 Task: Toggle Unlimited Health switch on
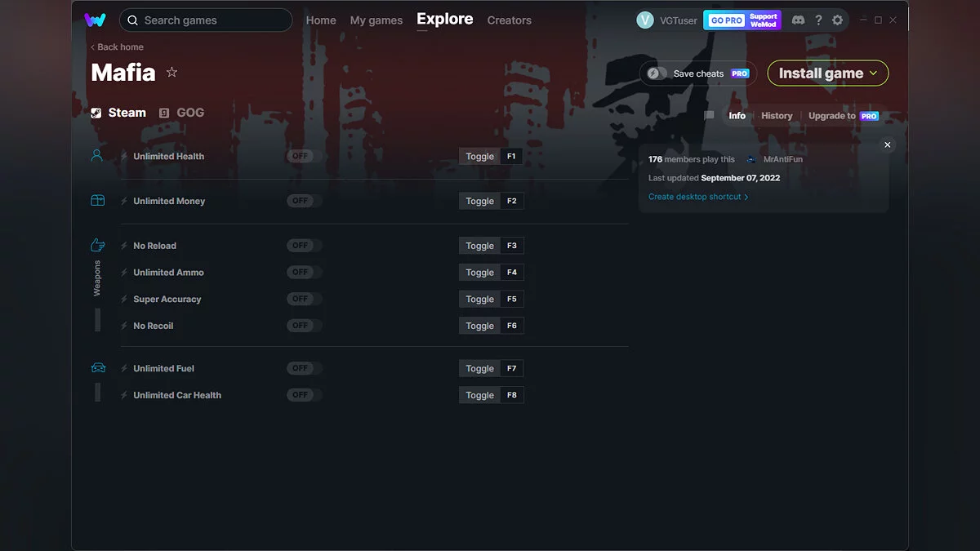pyautogui.click(x=304, y=156)
